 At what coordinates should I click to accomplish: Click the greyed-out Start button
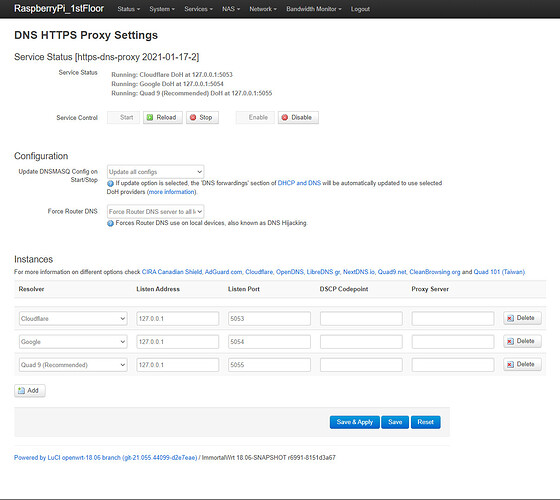pyautogui.click(x=123, y=118)
